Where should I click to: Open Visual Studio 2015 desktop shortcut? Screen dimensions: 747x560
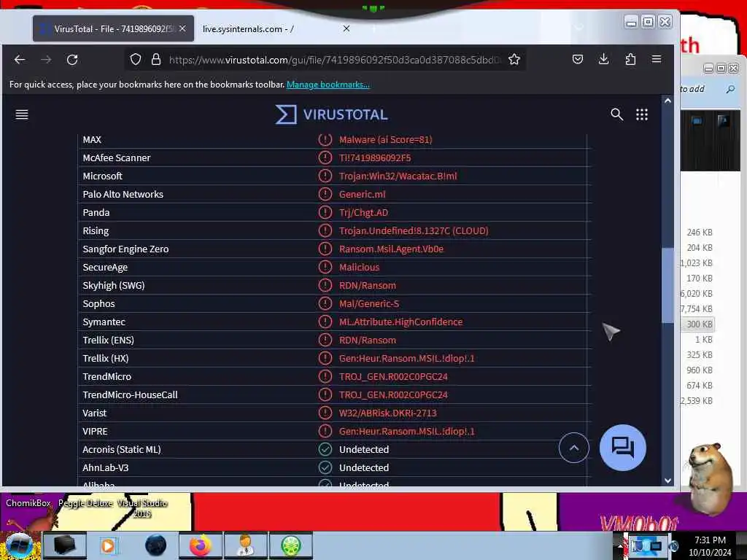[142, 508]
